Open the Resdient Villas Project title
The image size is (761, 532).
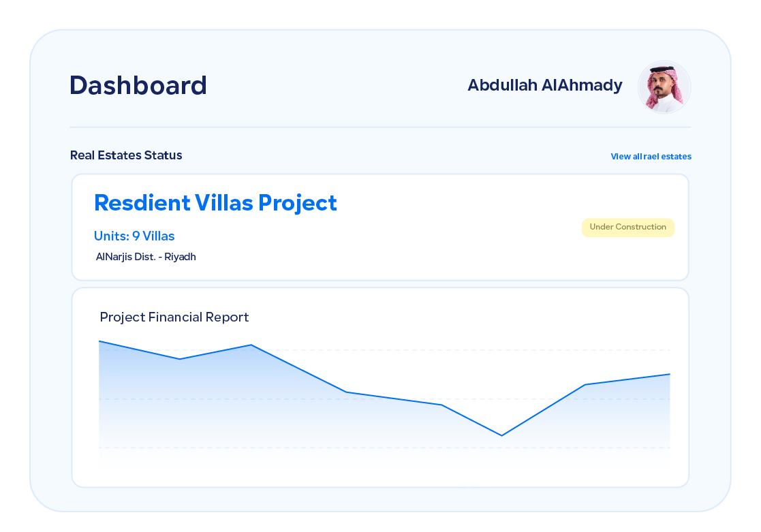[215, 203]
